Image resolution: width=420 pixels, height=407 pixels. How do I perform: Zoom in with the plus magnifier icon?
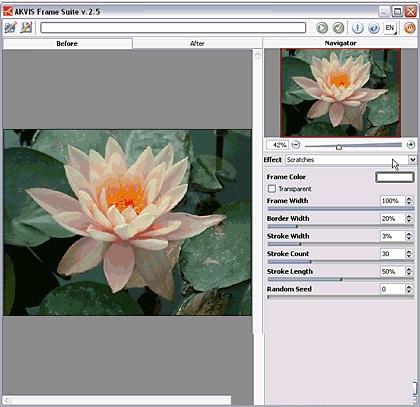tap(411, 145)
